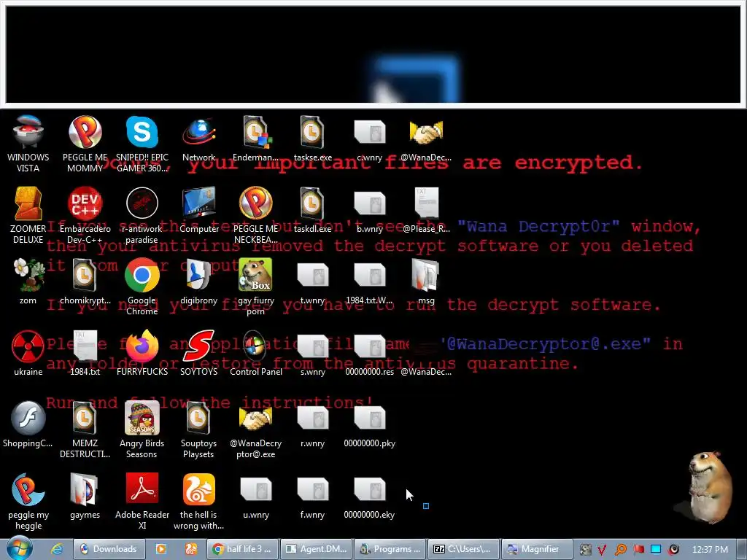Click the media player taskbar icon
Image resolution: width=747 pixels, height=560 pixels.
point(161,549)
